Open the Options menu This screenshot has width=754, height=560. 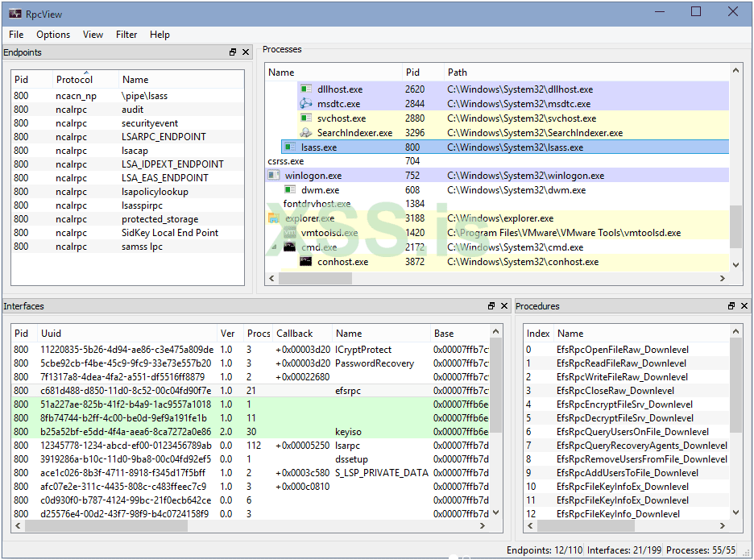[x=53, y=35]
